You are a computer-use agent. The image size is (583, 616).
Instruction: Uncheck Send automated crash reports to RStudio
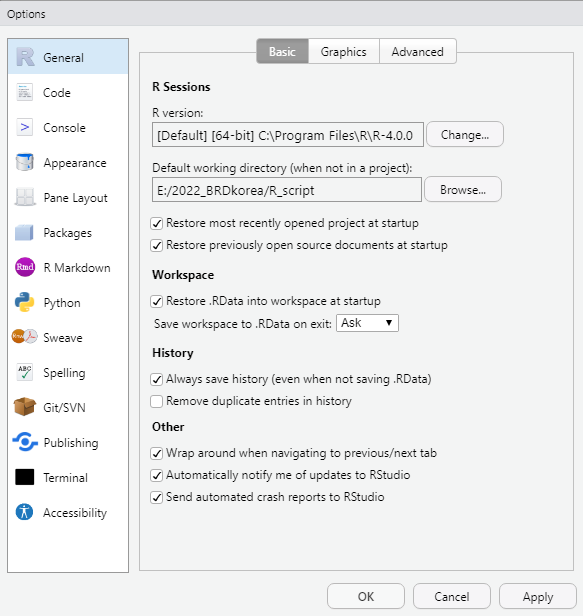tap(157, 497)
